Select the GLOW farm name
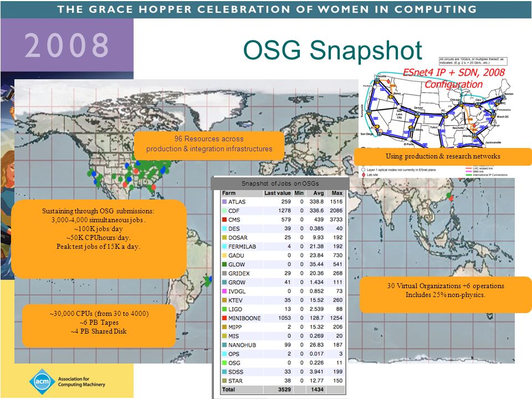The image size is (532, 399). pyautogui.click(x=237, y=264)
